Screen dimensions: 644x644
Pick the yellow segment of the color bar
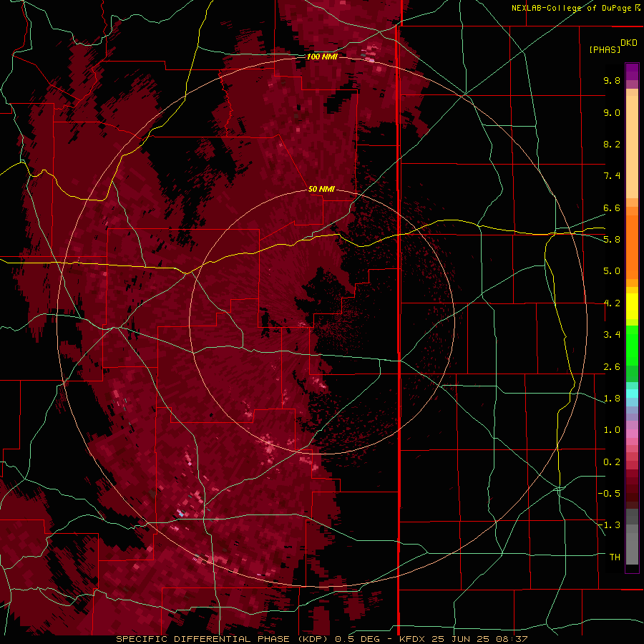point(632,306)
